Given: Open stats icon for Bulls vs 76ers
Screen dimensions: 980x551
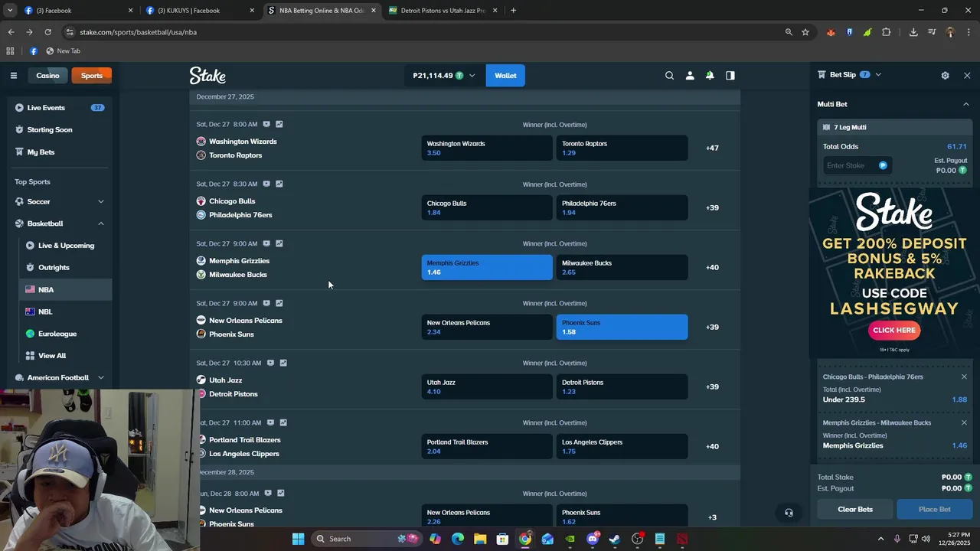Looking at the screenshot, I should 279,184.
